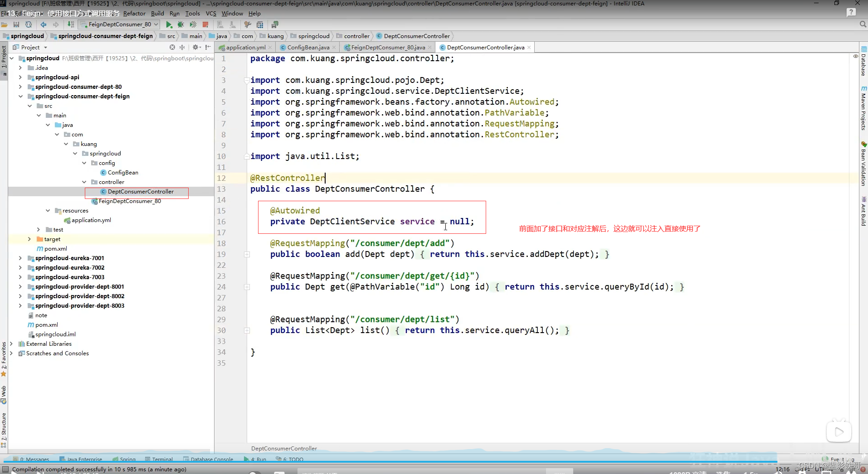Open the run configuration dropdown FeignDeptConsumer_80
Image resolution: width=868 pixels, height=474 pixels.
(119, 24)
